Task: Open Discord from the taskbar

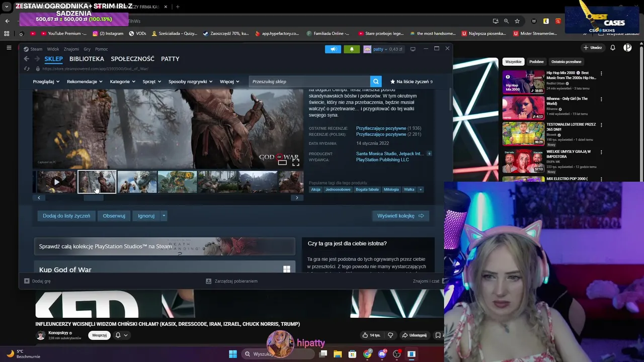Action: (x=382, y=354)
